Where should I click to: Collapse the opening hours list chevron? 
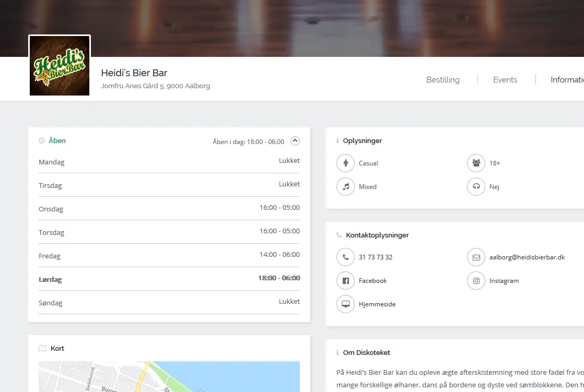point(295,141)
